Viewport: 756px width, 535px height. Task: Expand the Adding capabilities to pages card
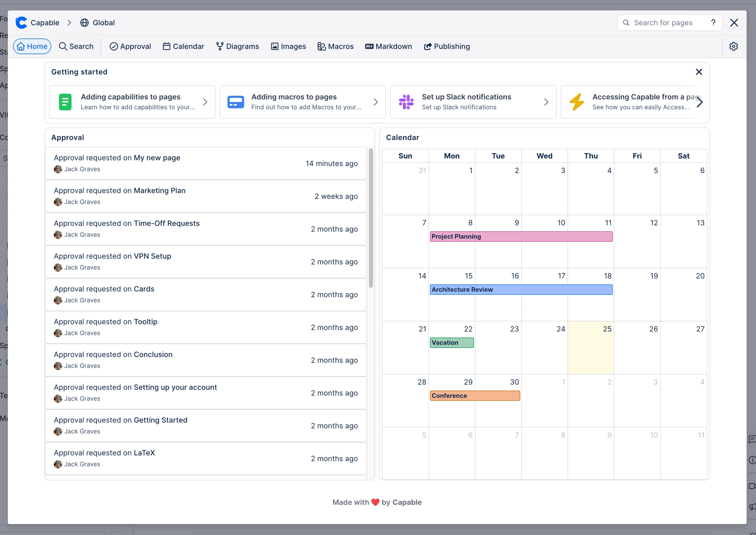point(205,102)
